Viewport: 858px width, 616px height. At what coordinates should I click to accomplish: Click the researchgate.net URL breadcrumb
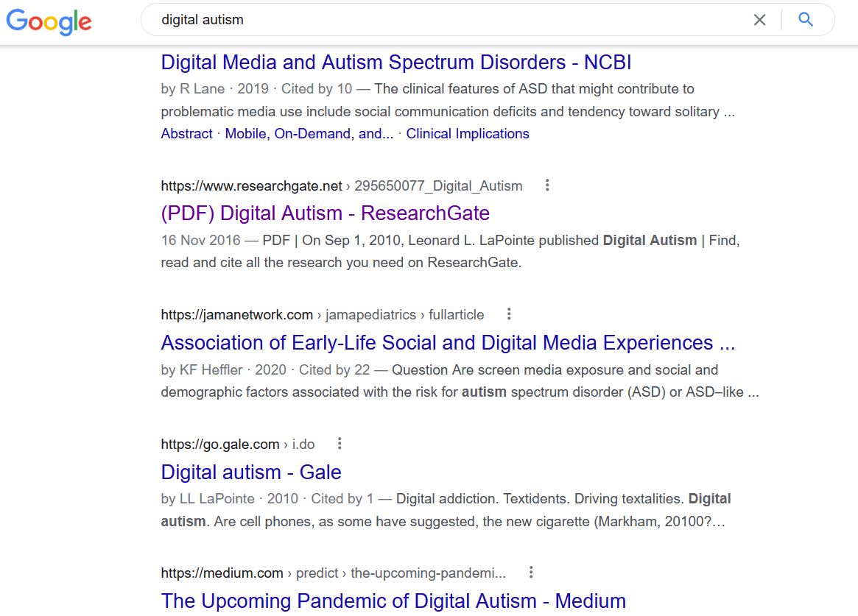click(x=252, y=185)
